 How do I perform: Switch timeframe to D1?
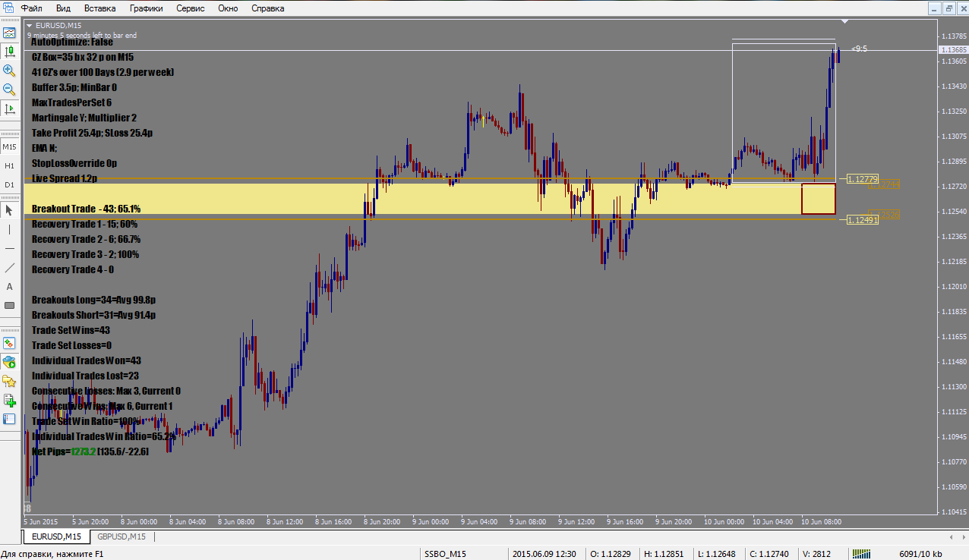(x=9, y=184)
